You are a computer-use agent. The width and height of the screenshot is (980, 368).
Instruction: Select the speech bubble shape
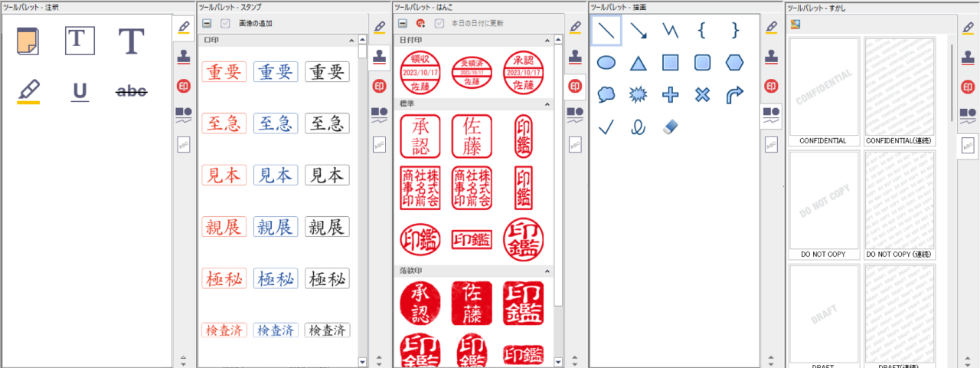point(606,95)
